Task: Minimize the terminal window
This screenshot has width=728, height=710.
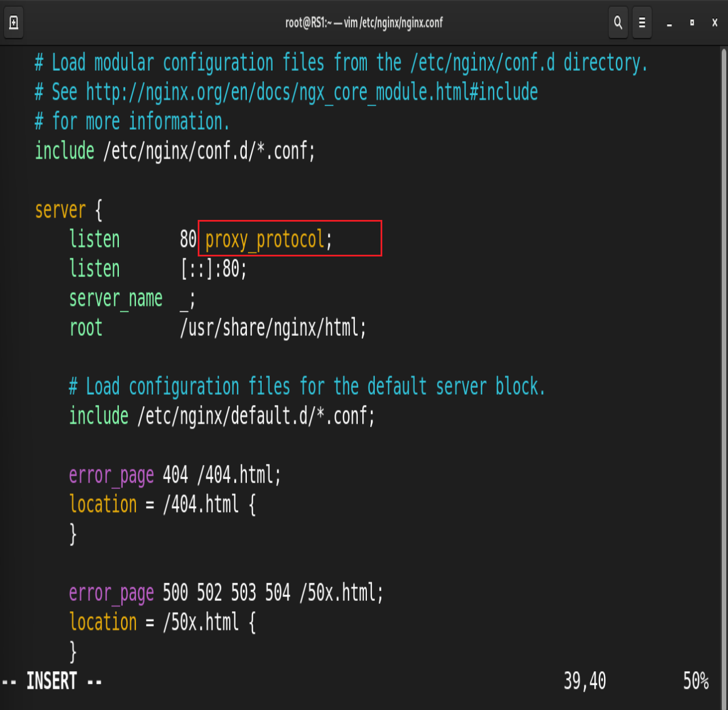Action: point(669,23)
